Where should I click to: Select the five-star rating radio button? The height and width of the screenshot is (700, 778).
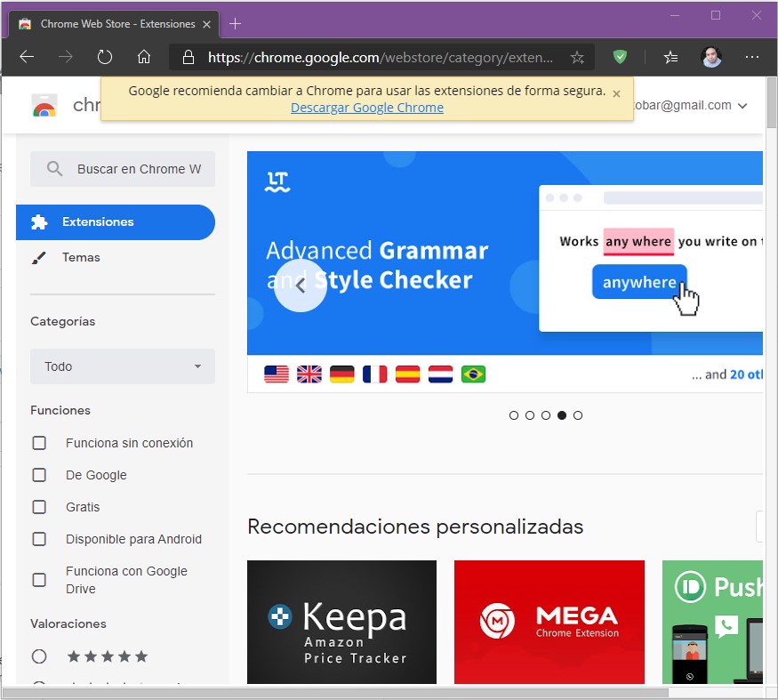click(x=39, y=656)
